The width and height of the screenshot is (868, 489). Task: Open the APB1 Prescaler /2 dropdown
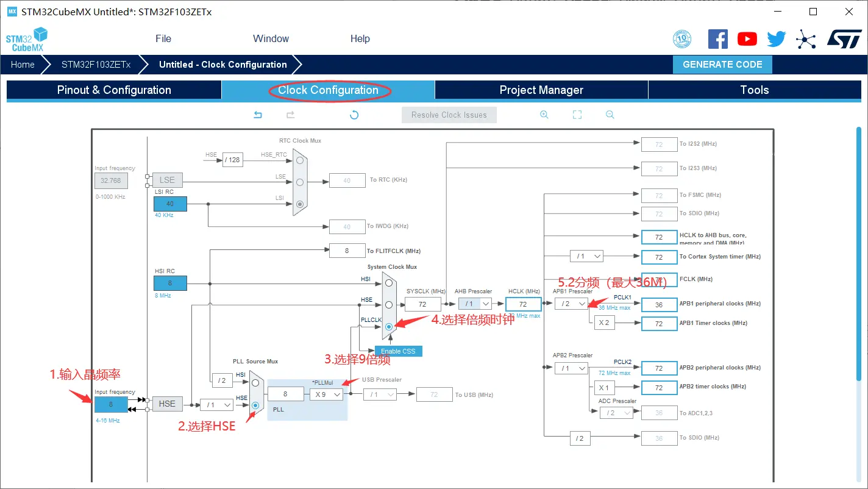click(571, 304)
